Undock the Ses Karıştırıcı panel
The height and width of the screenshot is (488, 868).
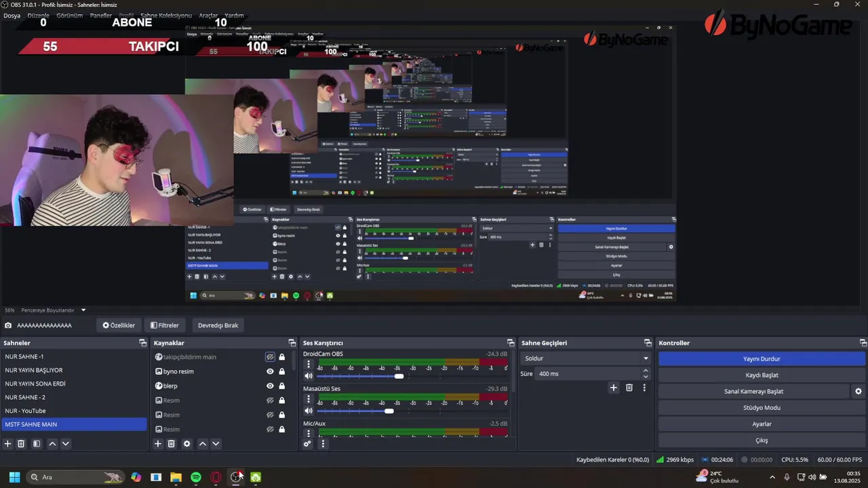pos(511,343)
